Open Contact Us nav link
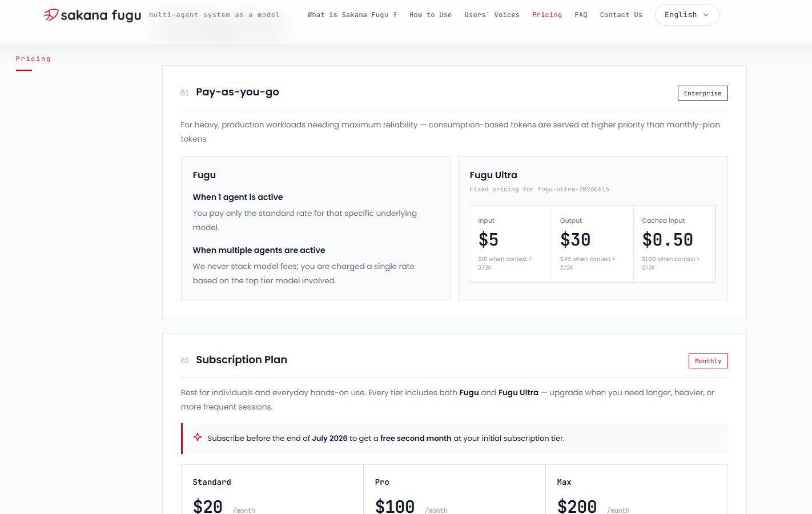This screenshot has width=812, height=514. [x=621, y=15]
